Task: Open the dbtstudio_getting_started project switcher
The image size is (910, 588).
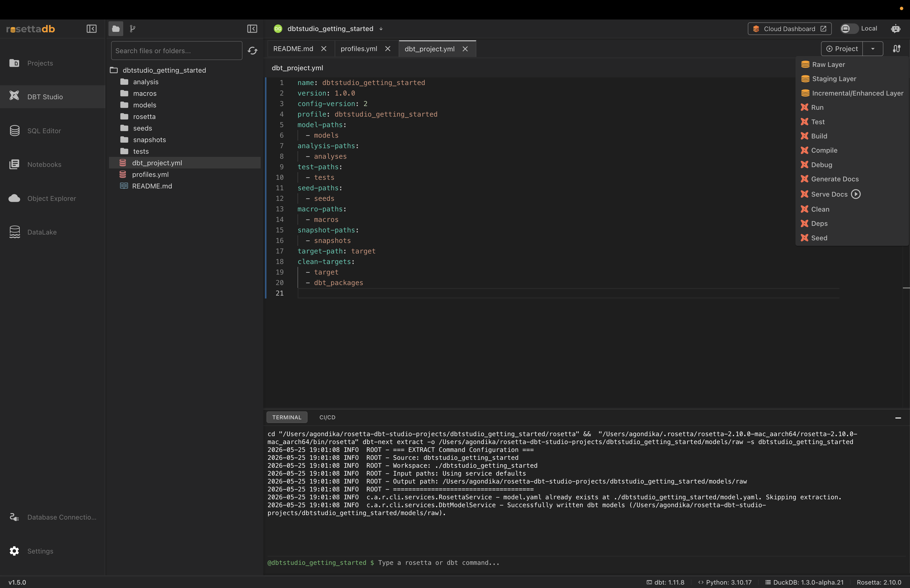Action: 329,29
